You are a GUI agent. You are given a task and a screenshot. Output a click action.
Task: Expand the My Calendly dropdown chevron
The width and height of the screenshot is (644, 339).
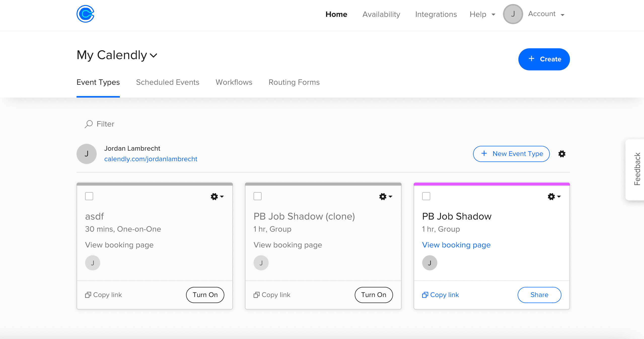153,55
